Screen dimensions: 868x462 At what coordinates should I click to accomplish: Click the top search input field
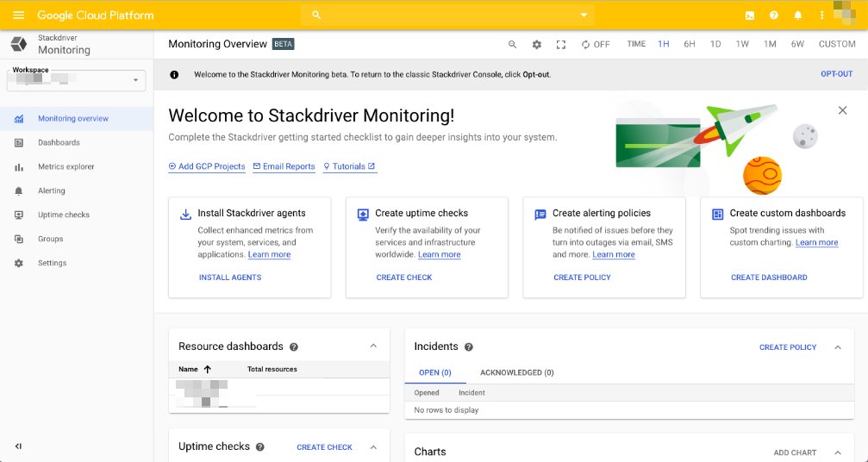(x=447, y=15)
